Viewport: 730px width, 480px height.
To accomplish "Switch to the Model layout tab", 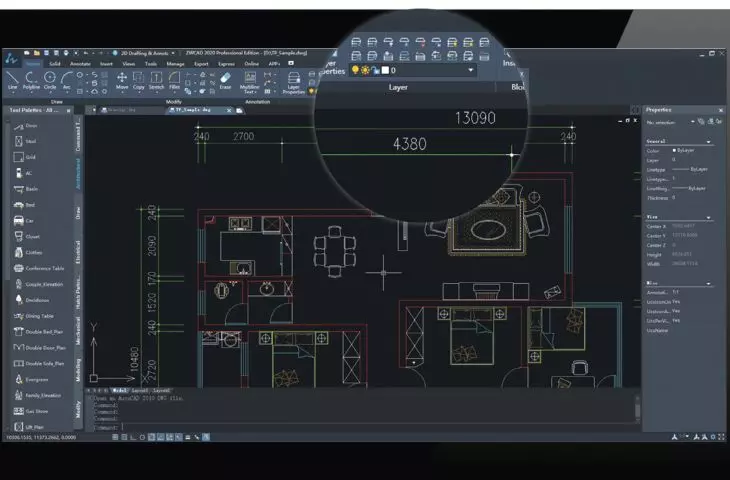I will (x=119, y=391).
